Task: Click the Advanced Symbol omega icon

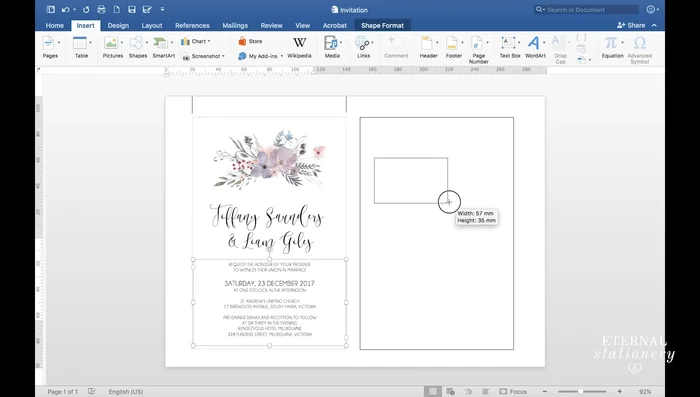Action: (640, 43)
